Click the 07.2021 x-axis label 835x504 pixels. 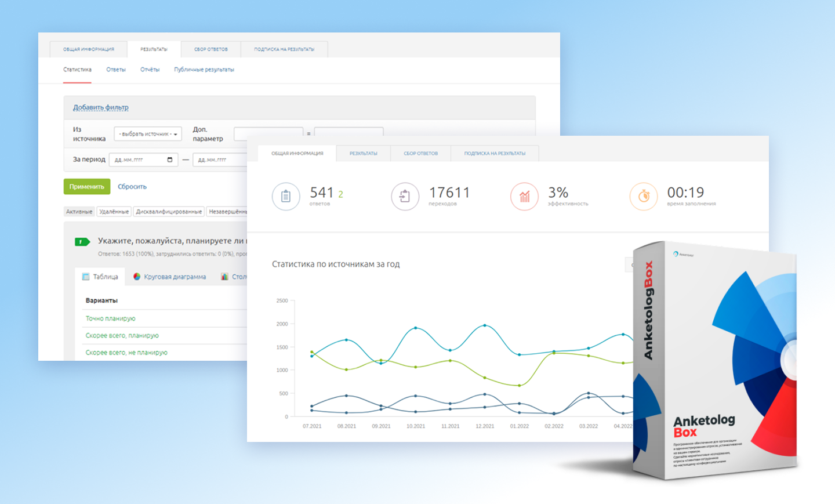312,426
